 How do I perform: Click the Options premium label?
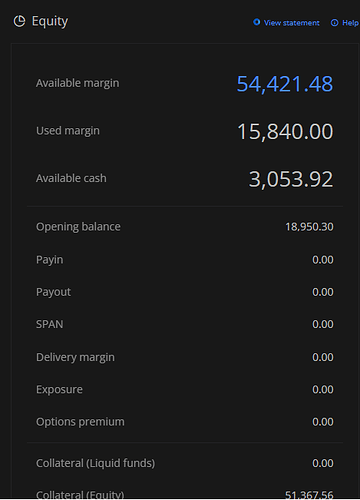80,422
